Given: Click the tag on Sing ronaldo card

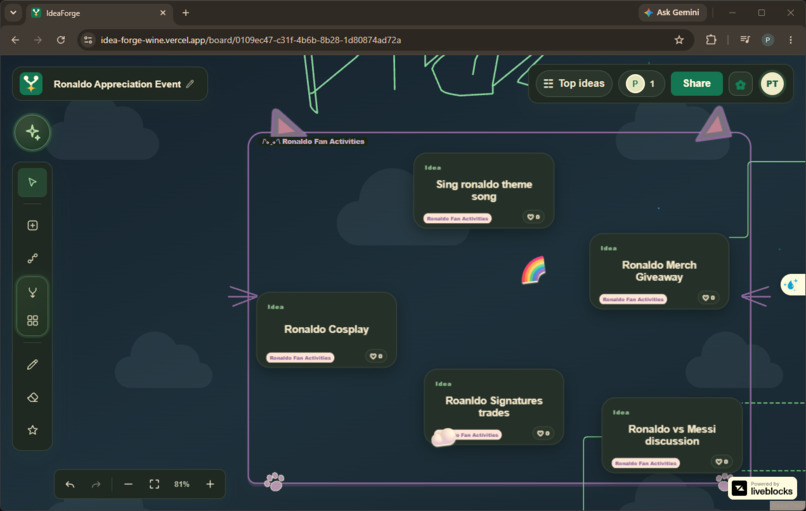Looking at the screenshot, I should [457, 218].
